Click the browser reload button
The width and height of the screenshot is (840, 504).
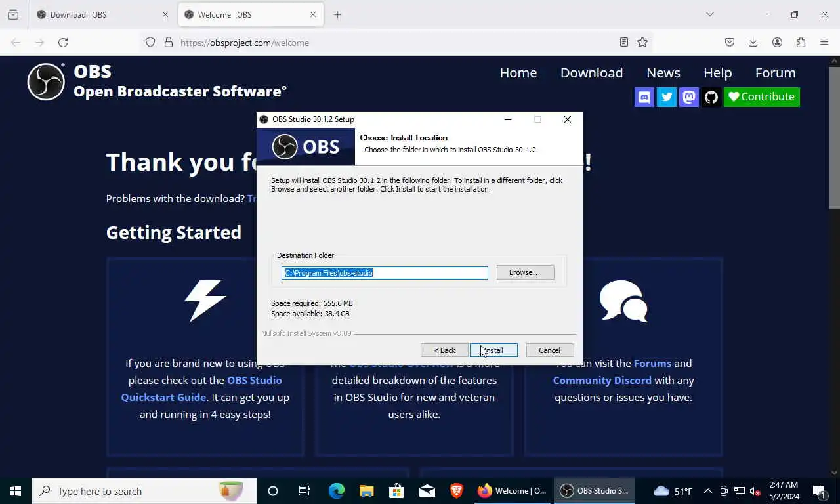[x=63, y=43]
